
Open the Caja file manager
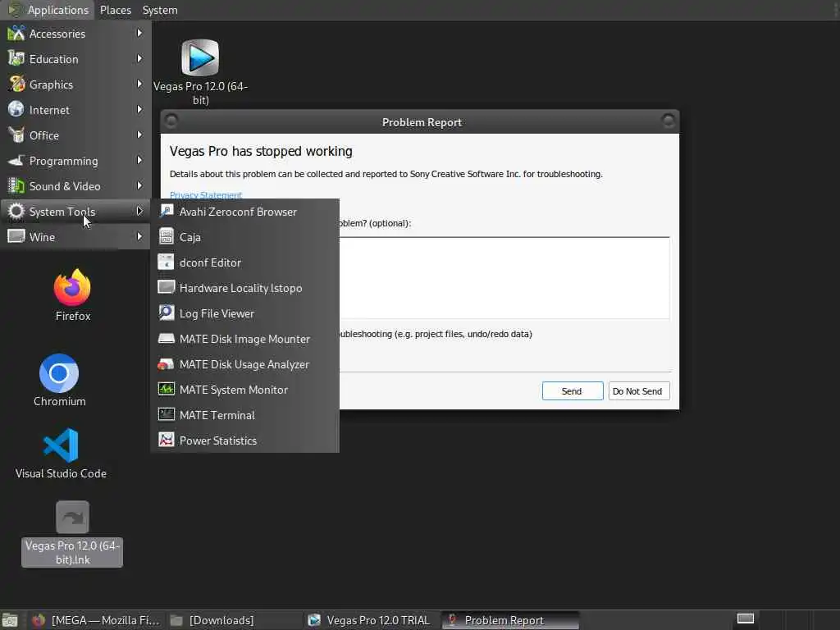point(244,237)
